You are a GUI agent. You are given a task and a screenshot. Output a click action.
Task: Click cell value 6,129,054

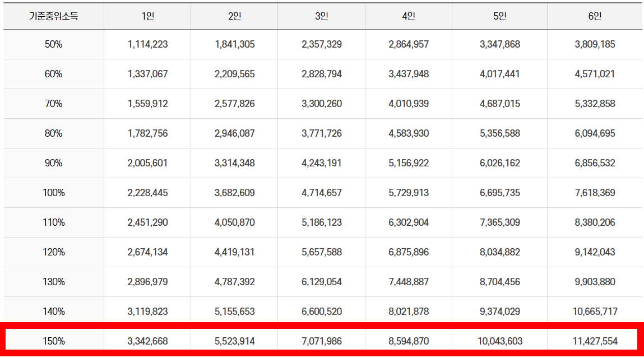tap(322, 282)
